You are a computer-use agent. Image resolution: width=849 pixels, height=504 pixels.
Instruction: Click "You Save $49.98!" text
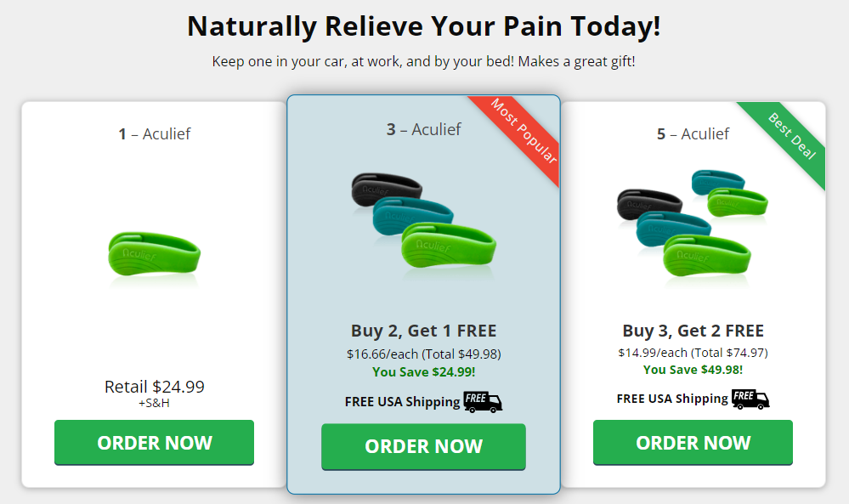coord(693,370)
